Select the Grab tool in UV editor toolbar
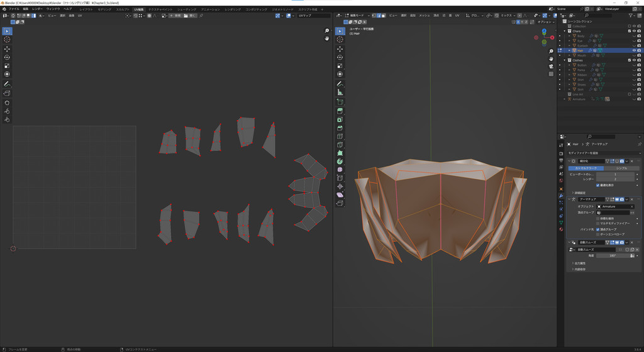The height and width of the screenshot is (352, 644). pyautogui.click(x=7, y=103)
